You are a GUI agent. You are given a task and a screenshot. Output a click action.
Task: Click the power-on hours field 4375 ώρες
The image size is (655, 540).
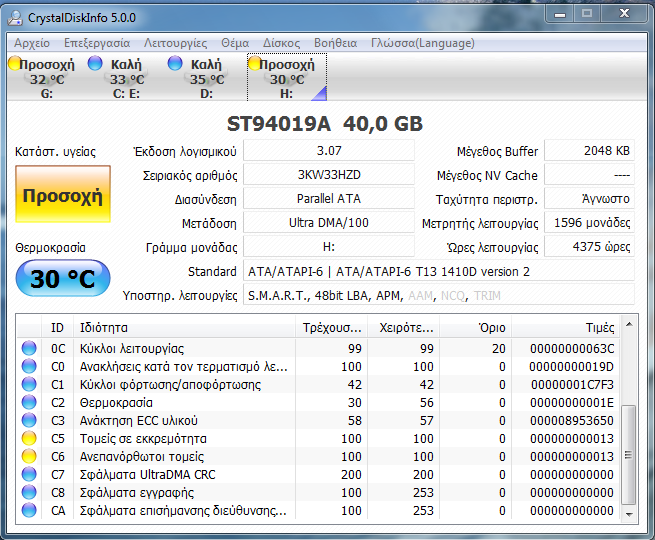tap(589, 247)
